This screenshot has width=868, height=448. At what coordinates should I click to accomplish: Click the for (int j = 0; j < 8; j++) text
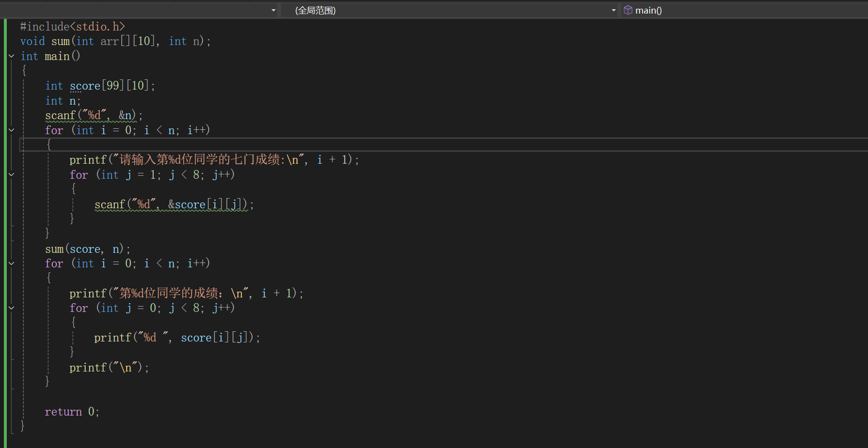tap(152, 308)
